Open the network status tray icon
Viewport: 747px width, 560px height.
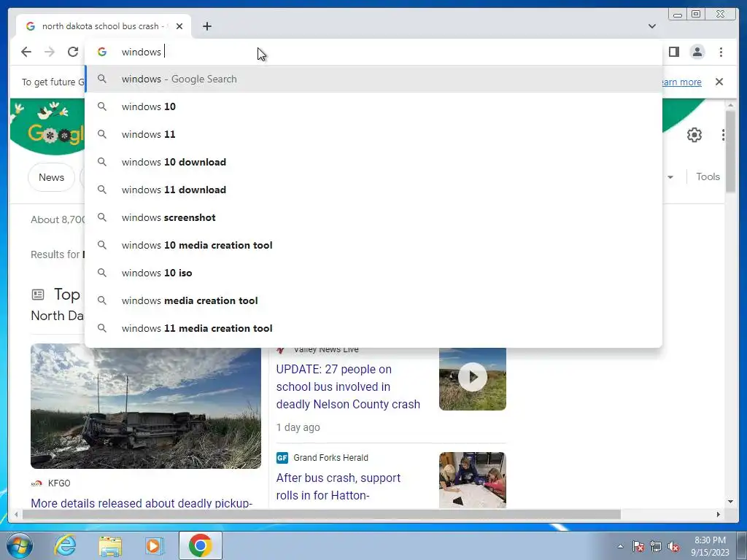(x=656, y=546)
